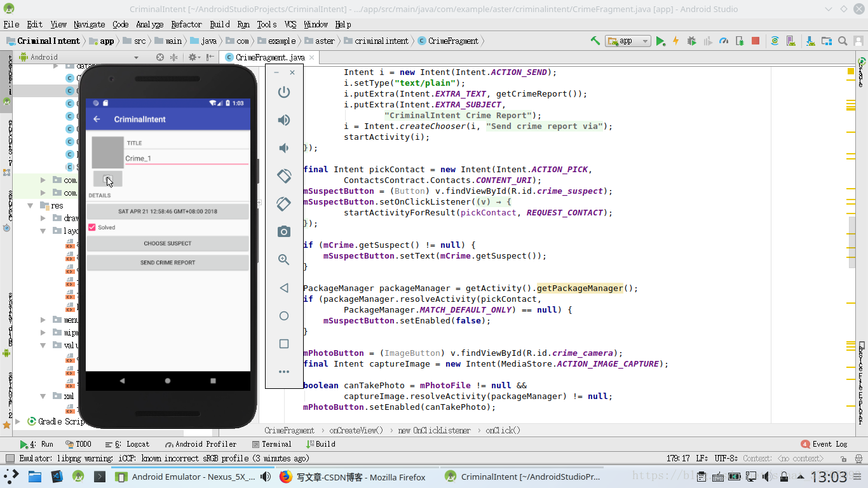Click emulator Volume Down speaker icon
The height and width of the screenshot is (488, 868).
pyautogui.click(x=284, y=148)
